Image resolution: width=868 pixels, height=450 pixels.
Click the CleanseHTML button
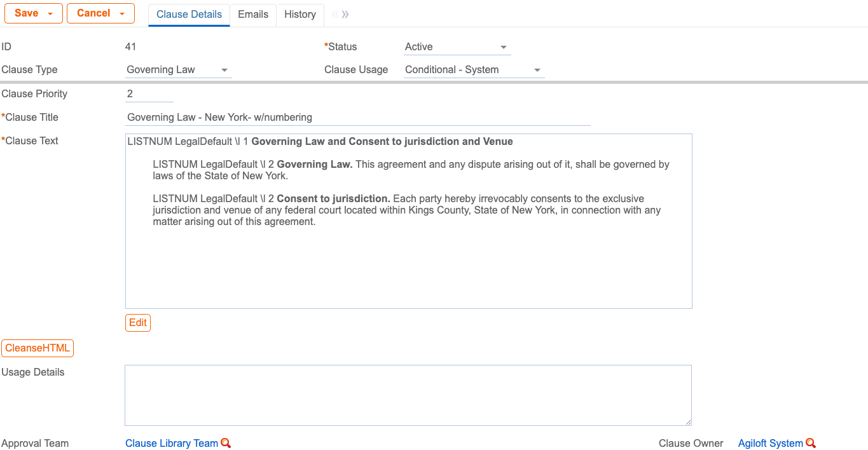pos(38,348)
